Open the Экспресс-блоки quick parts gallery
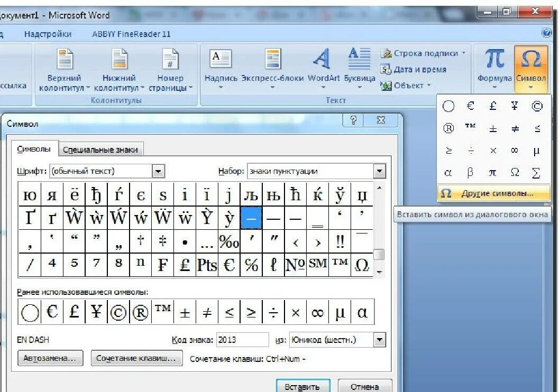The width and height of the screenshot is (560, 392). [x=272, y=69]
